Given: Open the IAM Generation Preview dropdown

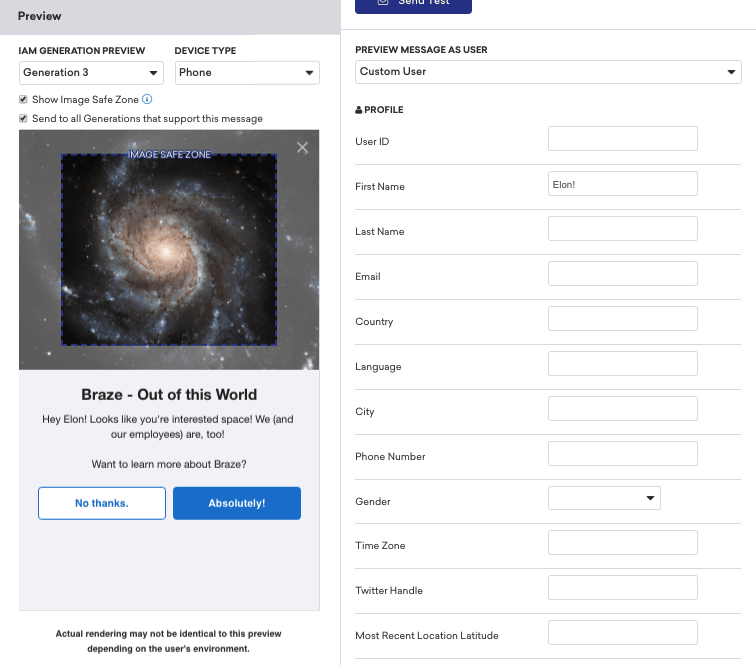Looking at the screenshot, I should (91, 73).
